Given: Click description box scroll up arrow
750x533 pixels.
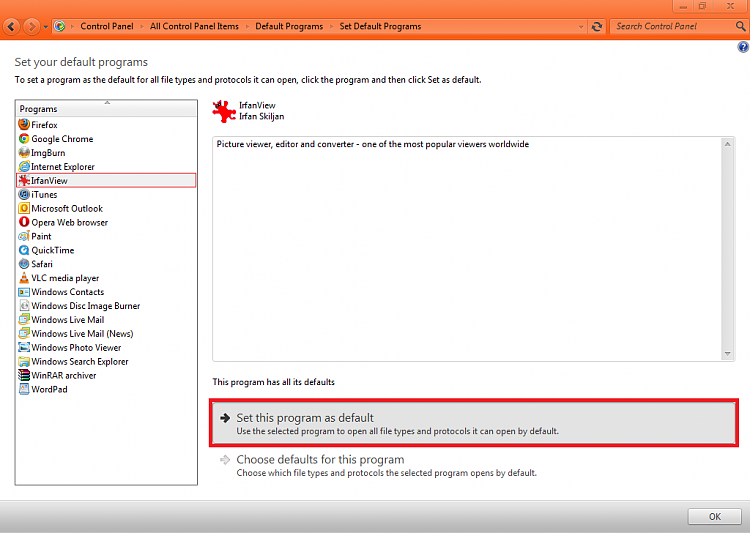Looking at the screenshot, I should [728, 144].
